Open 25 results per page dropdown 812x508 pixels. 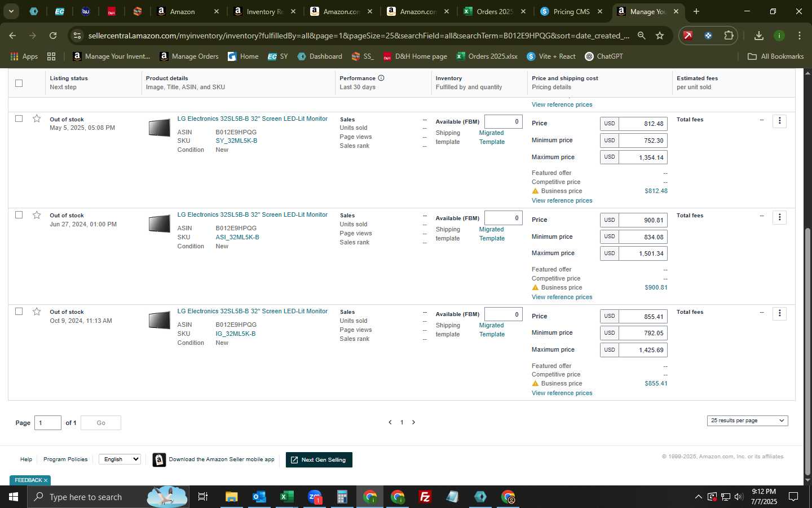pyautogui.click(x=747, y=421)
